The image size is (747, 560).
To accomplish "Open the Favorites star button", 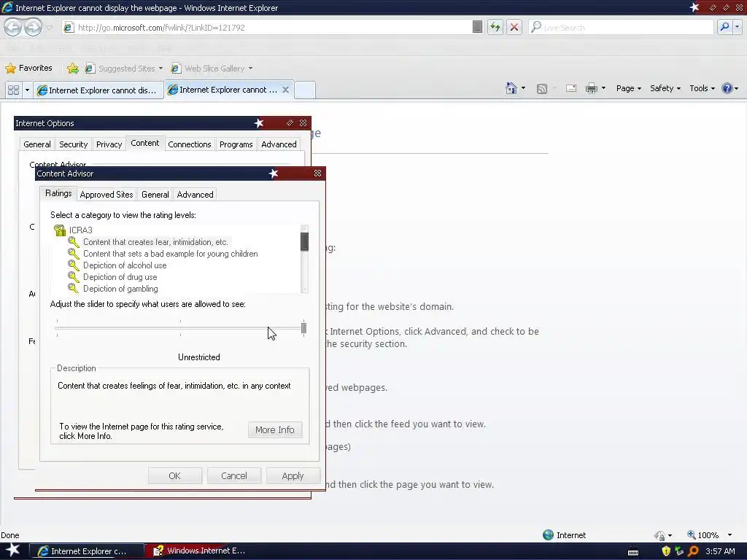I will (x=28, y=68).
